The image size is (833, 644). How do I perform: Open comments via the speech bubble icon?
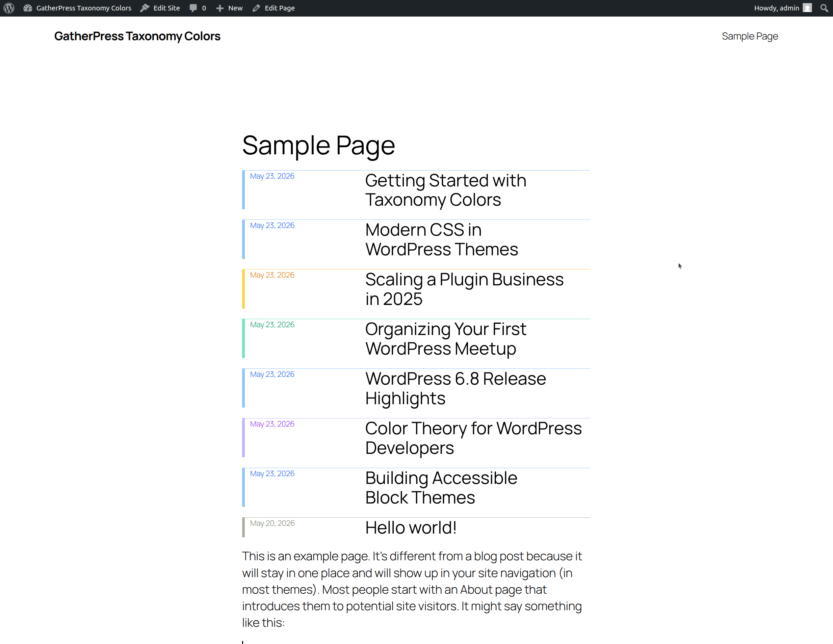[x=193, y=8]
